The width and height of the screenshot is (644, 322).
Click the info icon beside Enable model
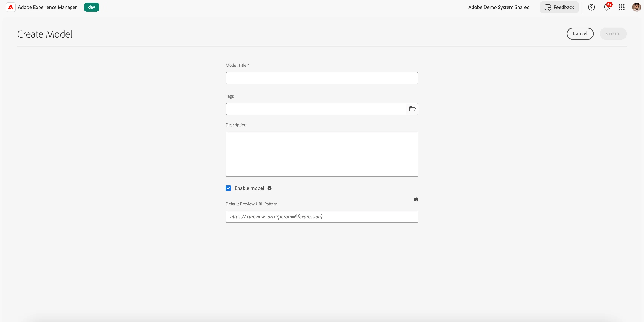tap(269, 188)
